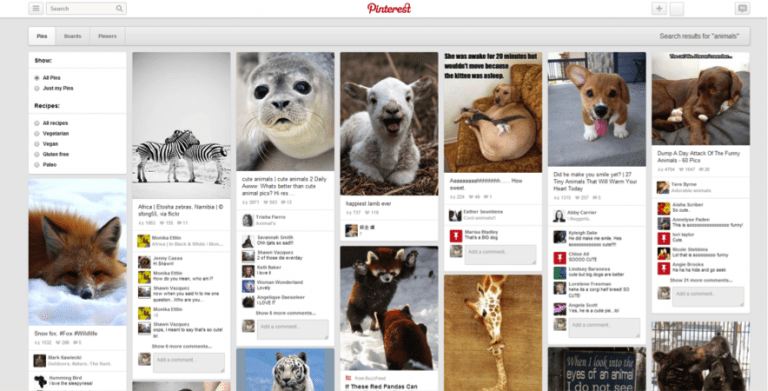Screen dimensions: 768x391
Task: Open Humming Bird's commenter avatar
Action: (40, 381)
